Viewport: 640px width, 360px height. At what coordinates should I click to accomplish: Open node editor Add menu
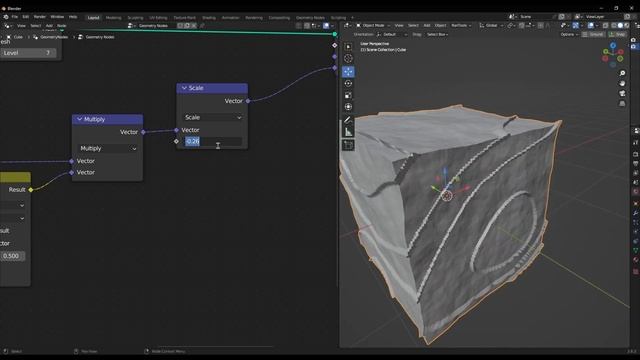point(49,26)
